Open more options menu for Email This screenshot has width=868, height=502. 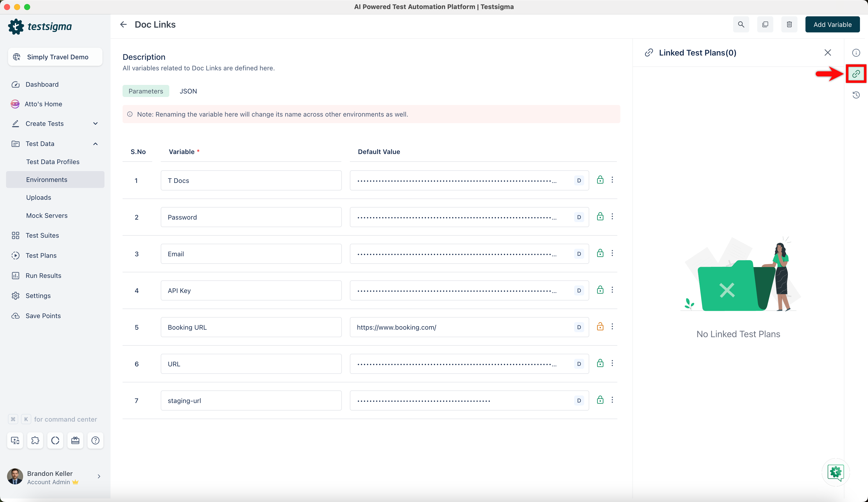pos(612,253)
